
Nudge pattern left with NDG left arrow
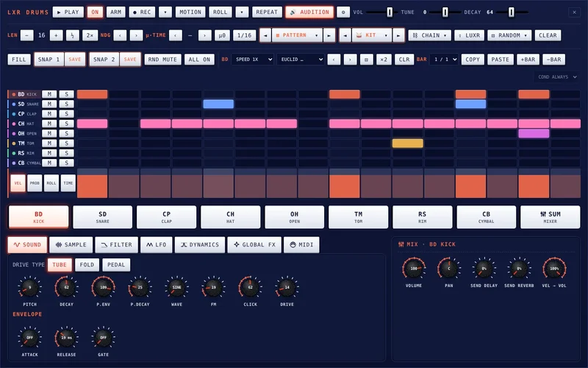120,35
